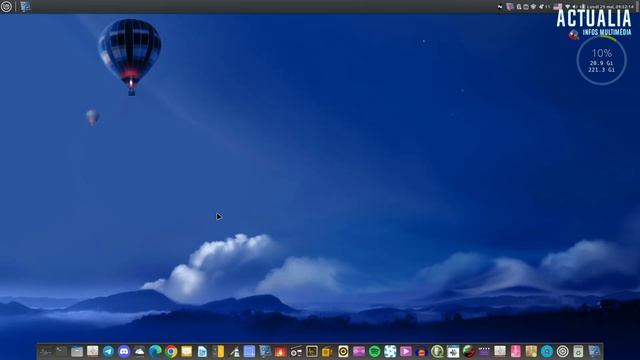Open the blue disc icon in dock
This screenshot has width=640, height=360.
(x=547, y=351)
